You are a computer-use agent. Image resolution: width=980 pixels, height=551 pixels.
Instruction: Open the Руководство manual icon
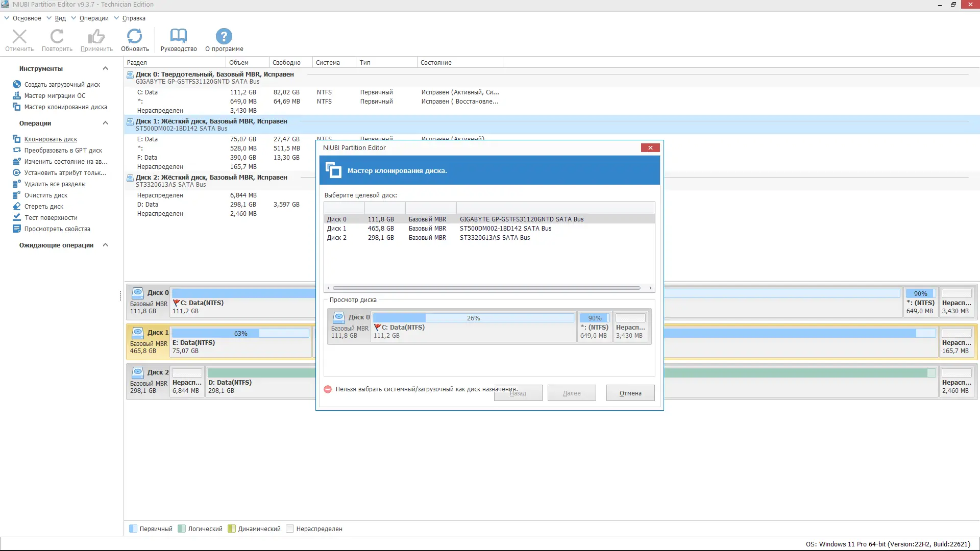[178, 37]
